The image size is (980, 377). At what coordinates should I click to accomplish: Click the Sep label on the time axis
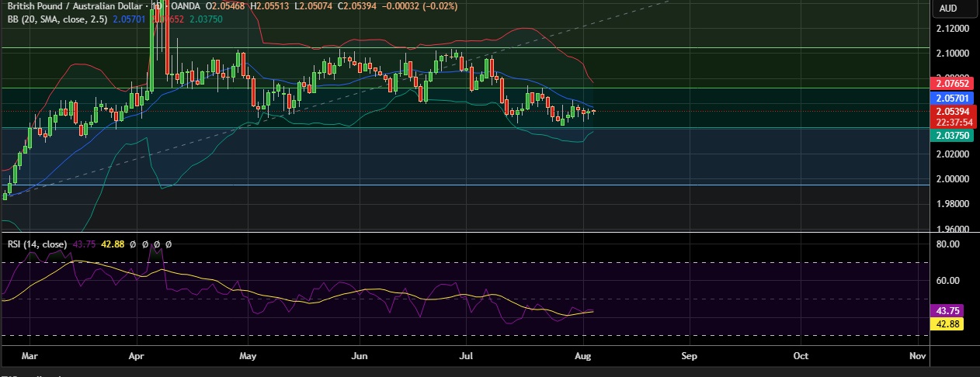point(689,356)
